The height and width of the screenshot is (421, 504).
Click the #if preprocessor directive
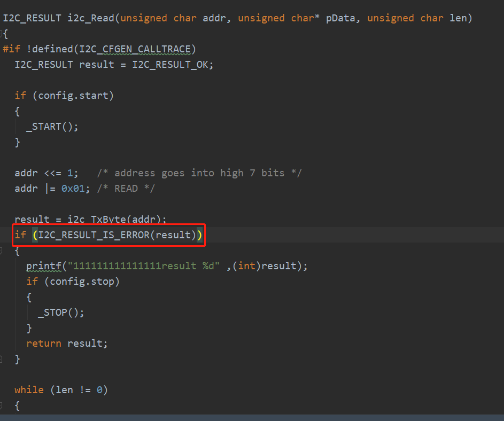(x=11, y=49)
